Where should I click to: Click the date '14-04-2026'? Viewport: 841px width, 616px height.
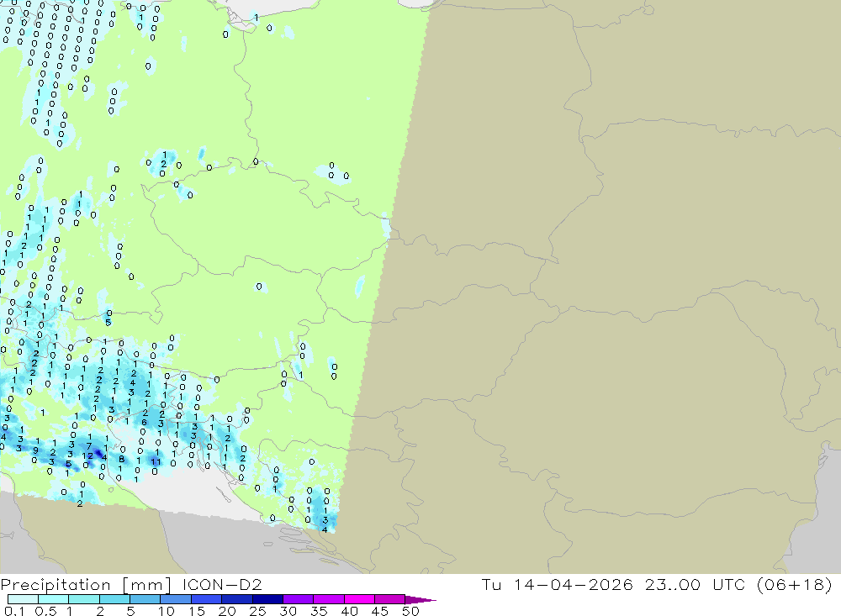pyautogui.click(x=573, y=584)
